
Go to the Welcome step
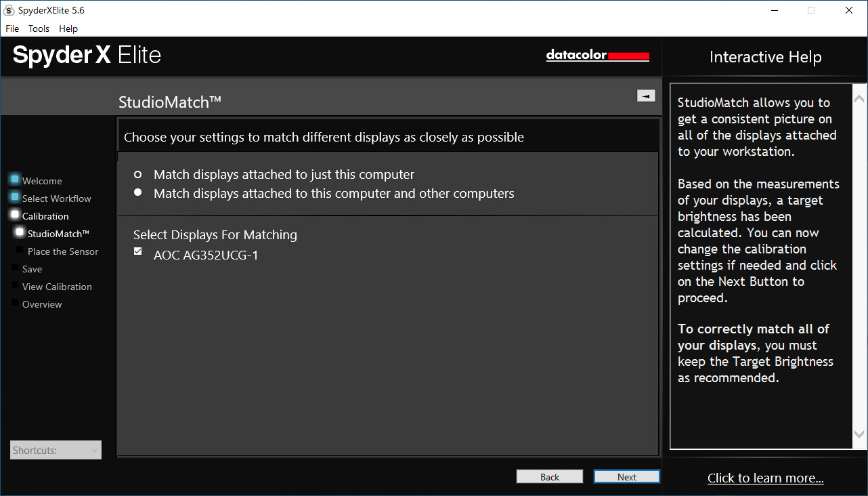point(42,181)
